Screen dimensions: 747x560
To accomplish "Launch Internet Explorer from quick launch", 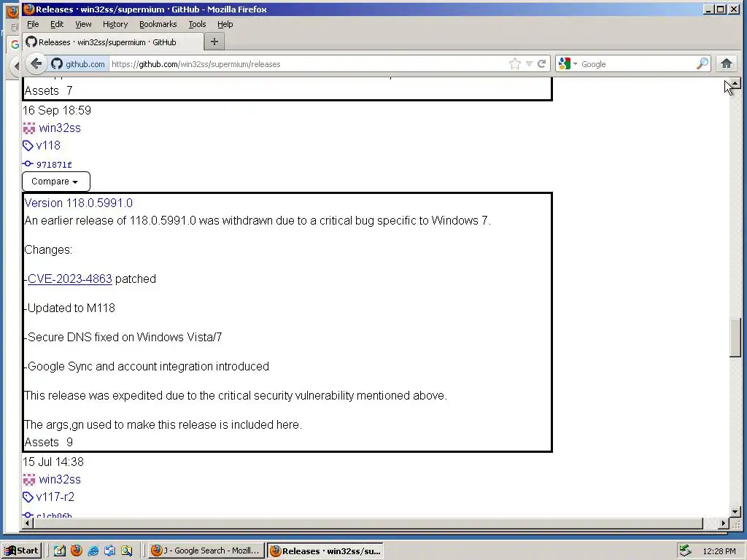I will (93, 551).
